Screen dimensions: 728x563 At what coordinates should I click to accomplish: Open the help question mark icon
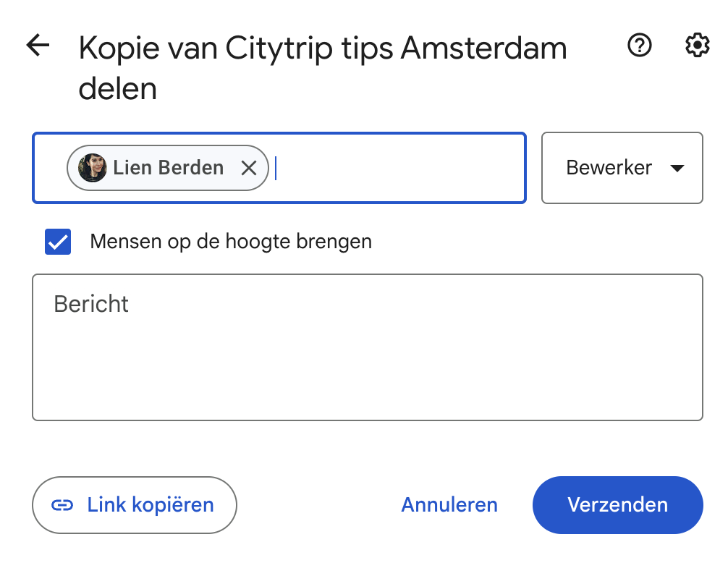tap(639, 46)
